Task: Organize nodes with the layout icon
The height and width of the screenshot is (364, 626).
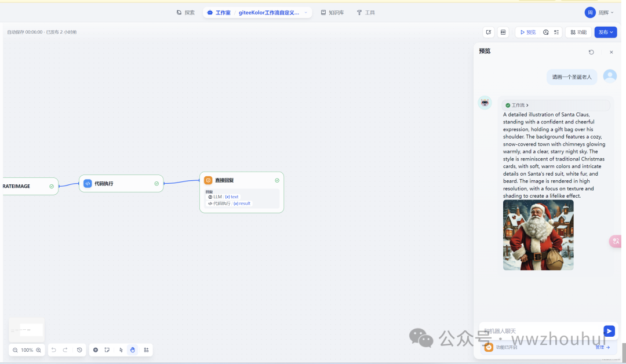Action: click(146, 350)
